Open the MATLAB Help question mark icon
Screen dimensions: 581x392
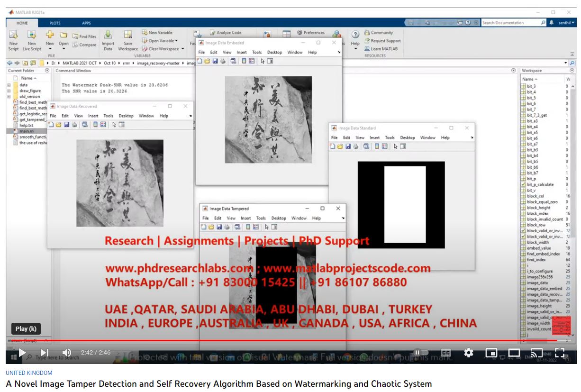[x=355, y=35]
